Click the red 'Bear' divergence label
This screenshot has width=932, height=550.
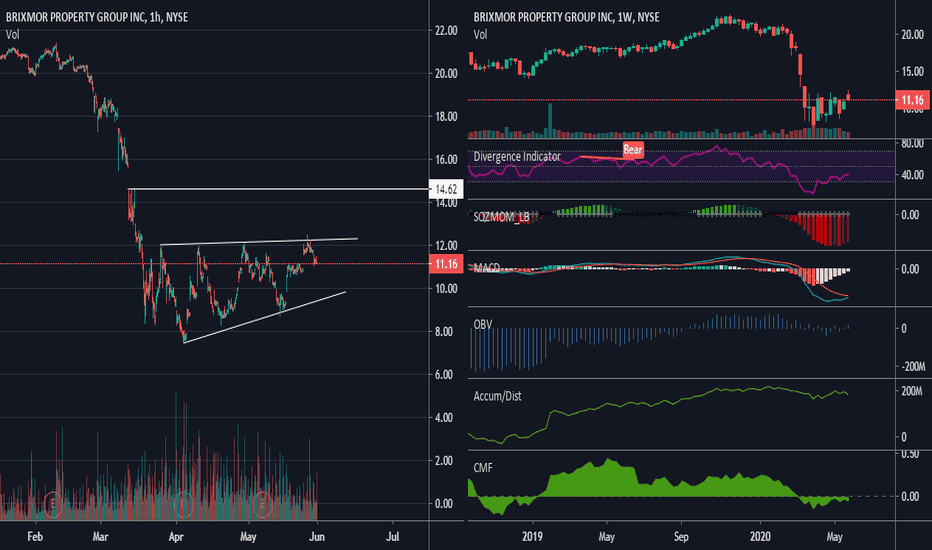pos(633,149)
